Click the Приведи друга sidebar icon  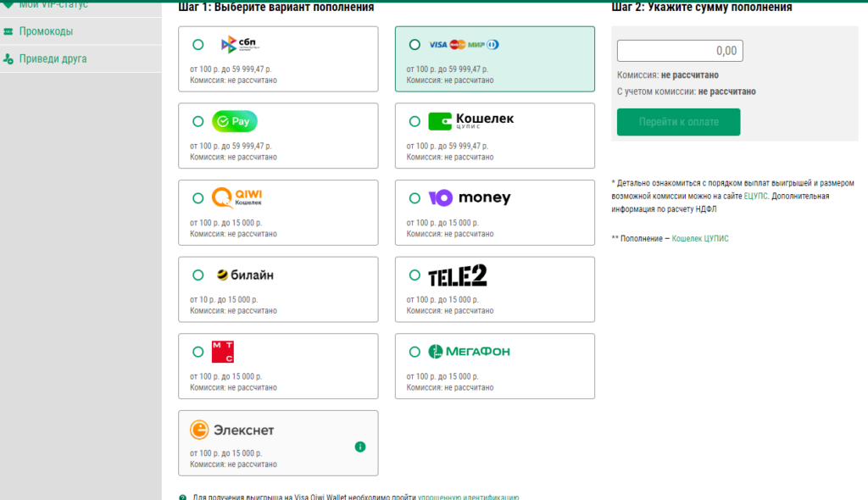8,58
